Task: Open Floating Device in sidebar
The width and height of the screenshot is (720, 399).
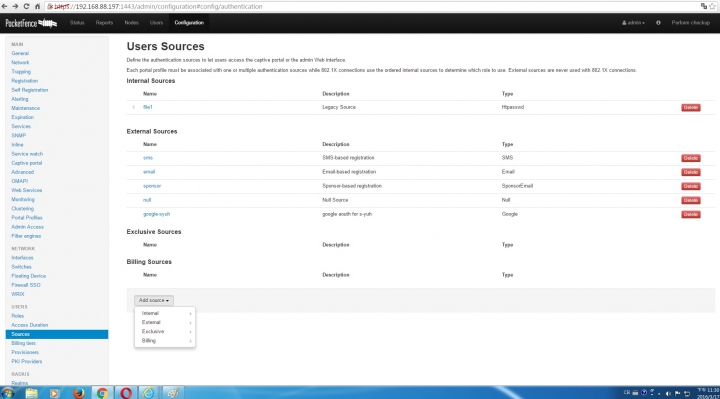Action: pos(28,276)
